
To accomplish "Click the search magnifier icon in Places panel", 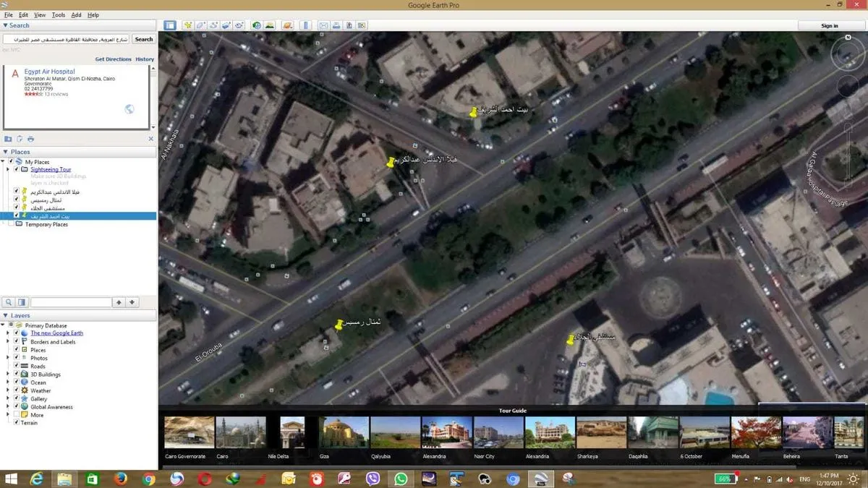I will [9, 302].
